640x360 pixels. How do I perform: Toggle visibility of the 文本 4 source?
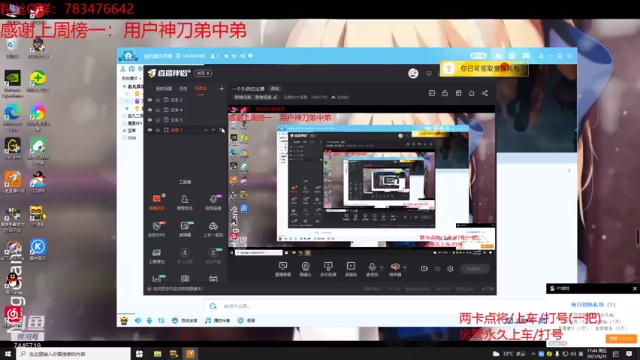(x=150, y=110)
